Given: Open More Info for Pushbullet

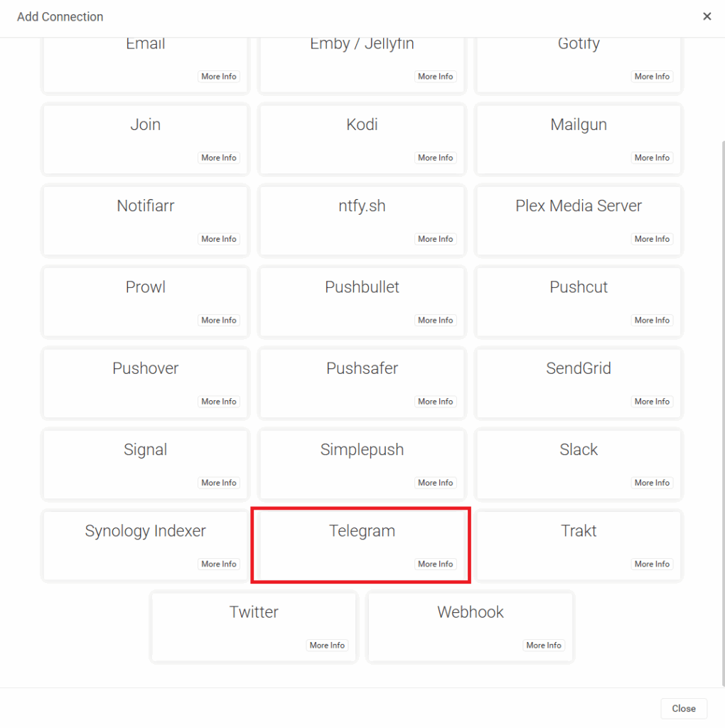Looking at the screenshot, I should point(435,320).
